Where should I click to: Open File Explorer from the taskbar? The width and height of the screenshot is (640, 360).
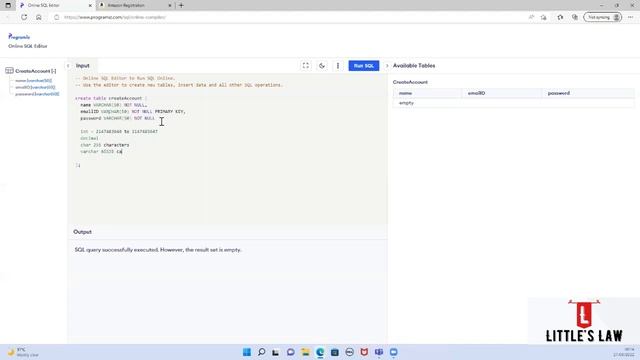[x=305, y=352]
